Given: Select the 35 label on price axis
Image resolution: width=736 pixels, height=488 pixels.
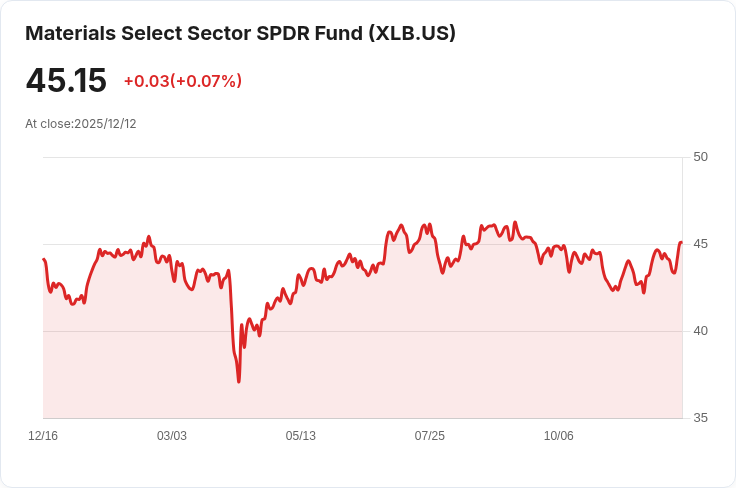Looking at the screenshot, I should [700, 418].
